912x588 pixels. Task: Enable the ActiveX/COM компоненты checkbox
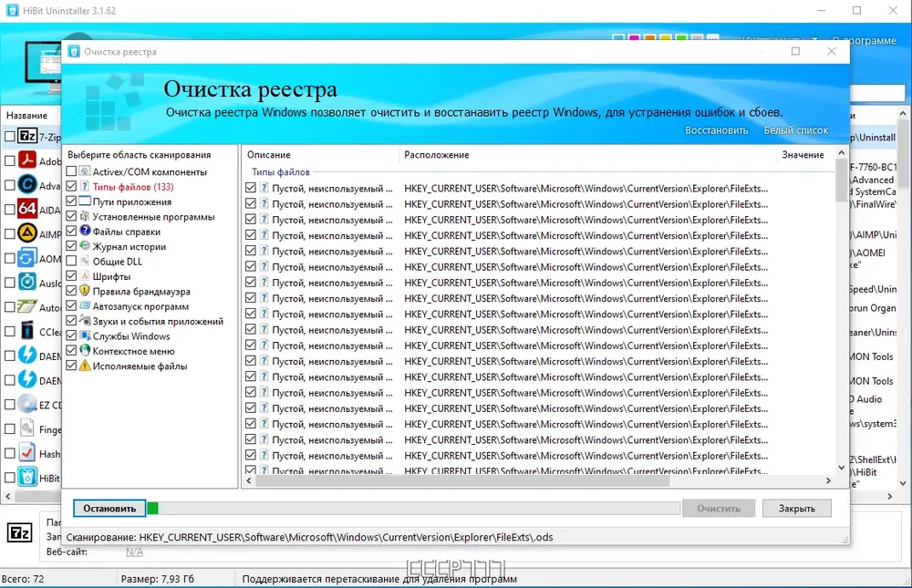tap(71, 171)
